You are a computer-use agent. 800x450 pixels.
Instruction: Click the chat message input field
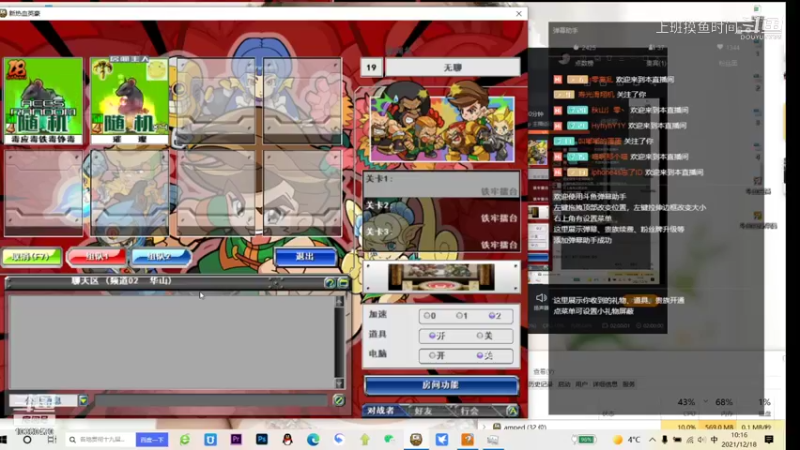click(x=211, y=401)
